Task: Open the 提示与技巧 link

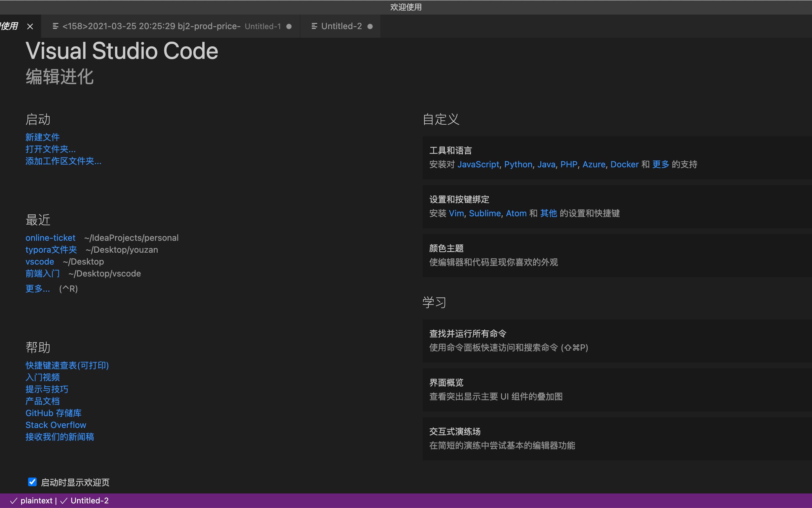Action: pyautogui.click(x=47, y=389)
